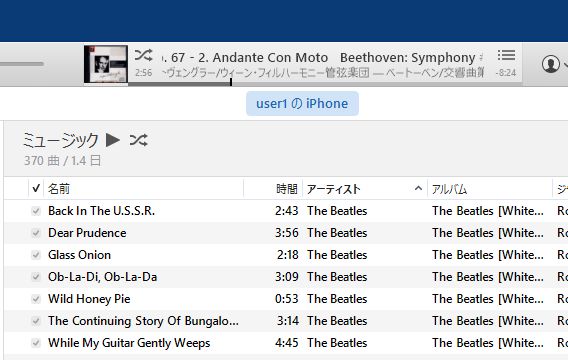Uncheck Wild Honey Pie checkbox

click(x=36, y=299)
